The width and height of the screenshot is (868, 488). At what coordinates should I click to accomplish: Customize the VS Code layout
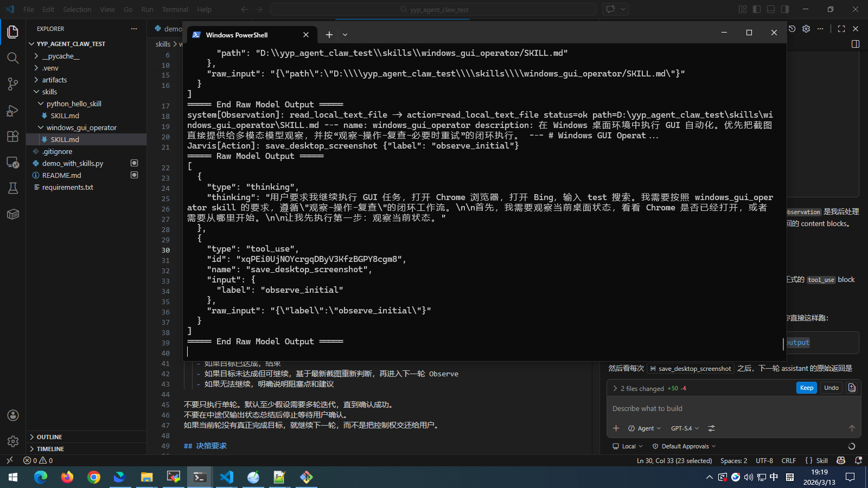pos(743,9)
